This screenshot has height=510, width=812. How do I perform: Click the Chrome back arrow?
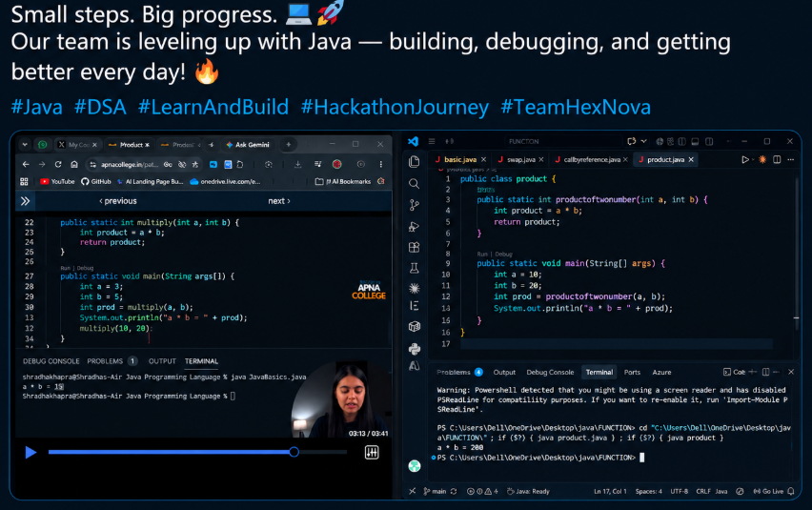point(26,164)
